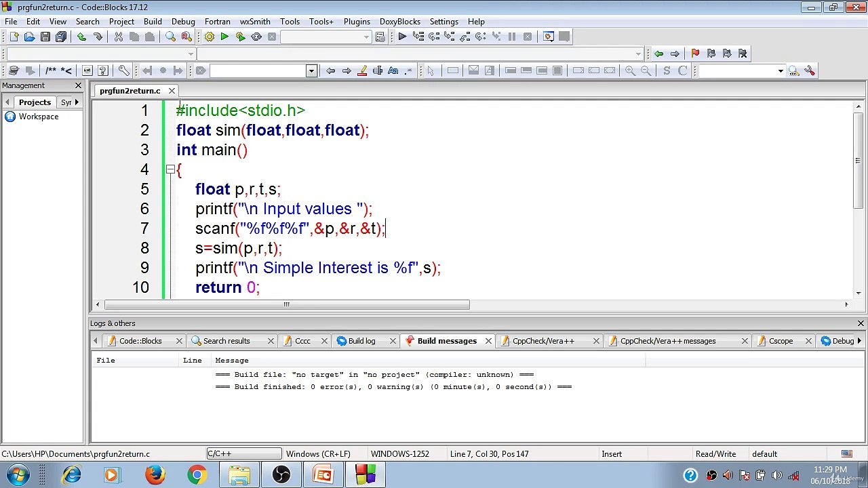Switch to CppCheck/Vera++ messages tab
The image size is (868, 488).
668,341
